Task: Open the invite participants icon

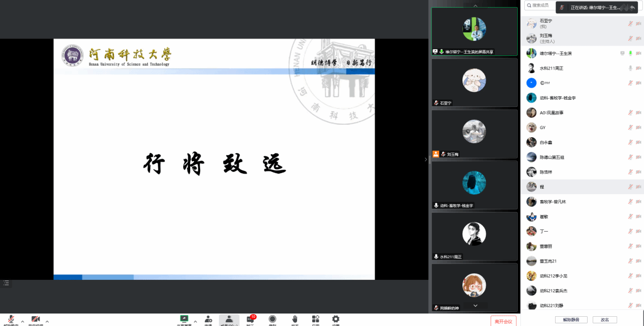Action: coord(208,319)
